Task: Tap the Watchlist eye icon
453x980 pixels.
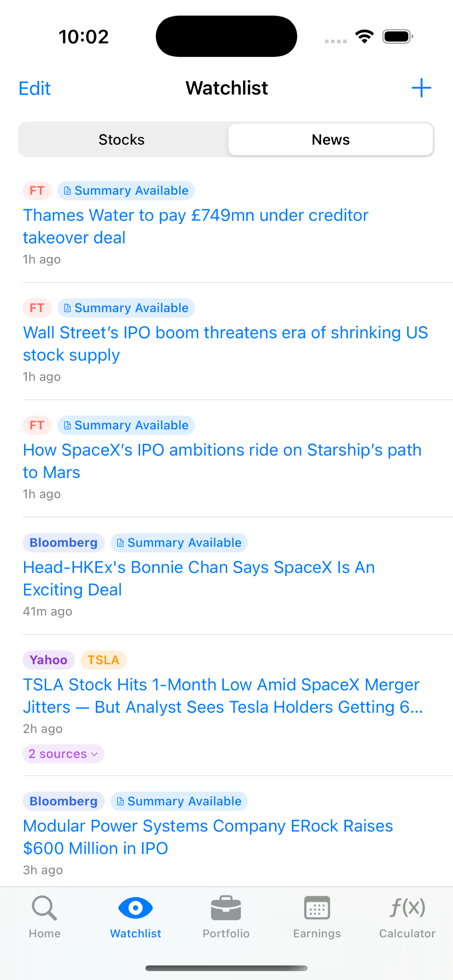Action: pos(135,908)
